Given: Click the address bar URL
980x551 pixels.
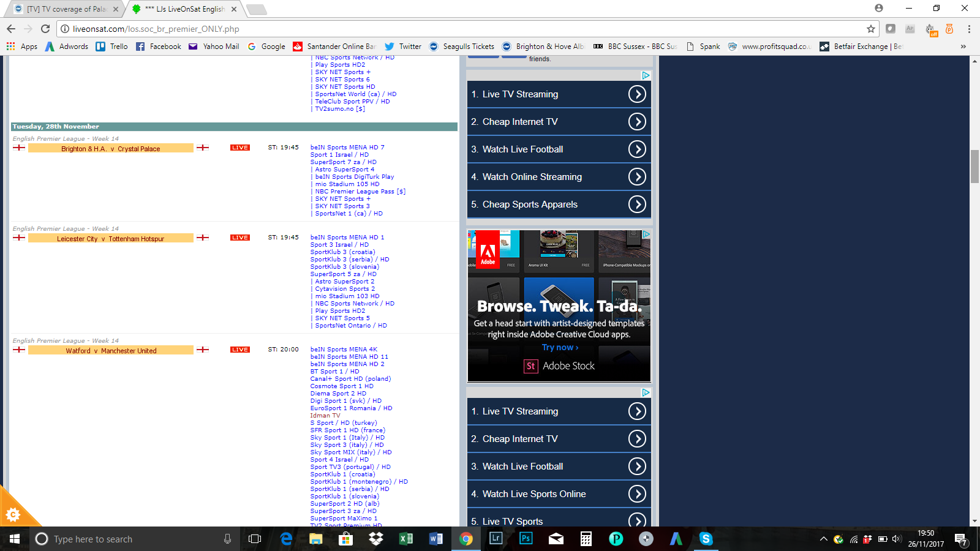Looking at the screenshot, I should (156, 29).
